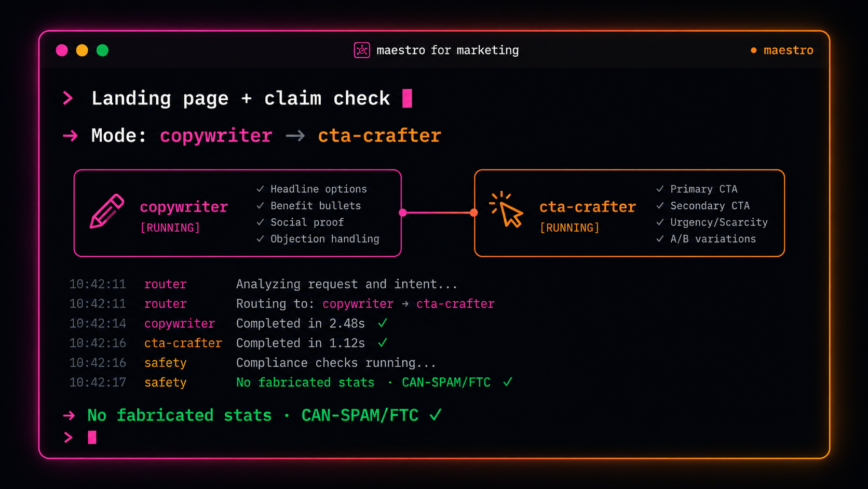Click safety source in Compliance checks row
Viewport: 868px width, 489px height.
(166, 363)
